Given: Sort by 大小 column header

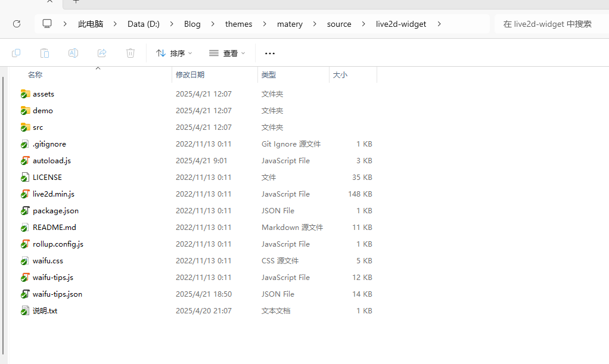Looking at the screenshot, I should 340,75.
